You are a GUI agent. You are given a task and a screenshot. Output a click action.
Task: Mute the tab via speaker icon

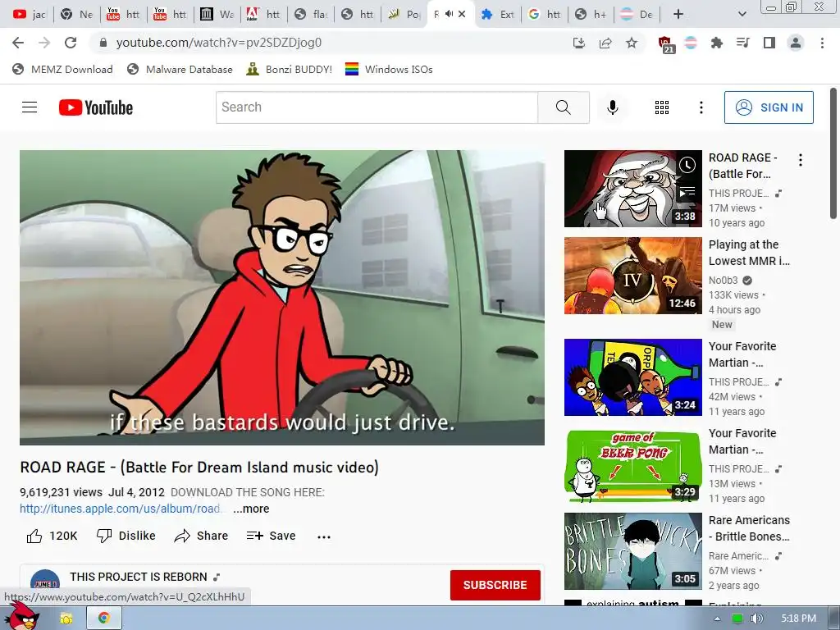[x=449, y=14]
